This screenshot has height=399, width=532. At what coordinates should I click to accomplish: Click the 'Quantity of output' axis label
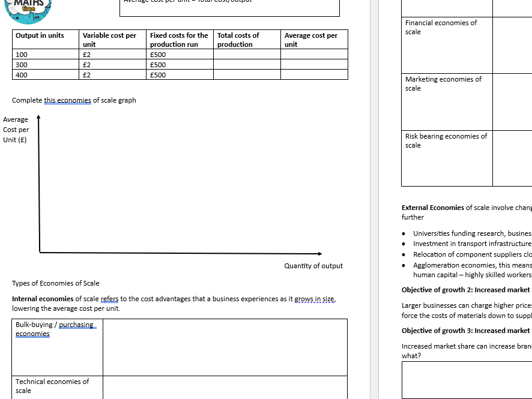coord(313,266)
